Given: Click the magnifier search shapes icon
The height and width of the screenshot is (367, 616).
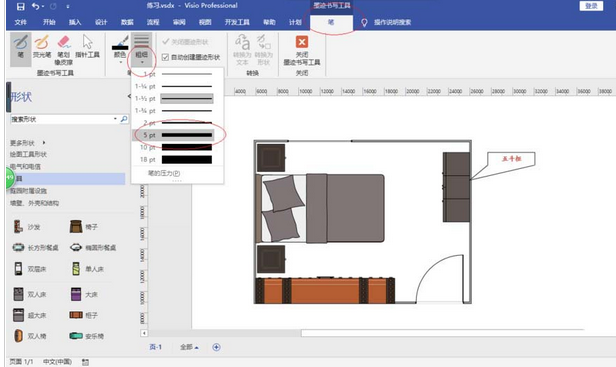Looking at the screenshot, I should (124, 119).
